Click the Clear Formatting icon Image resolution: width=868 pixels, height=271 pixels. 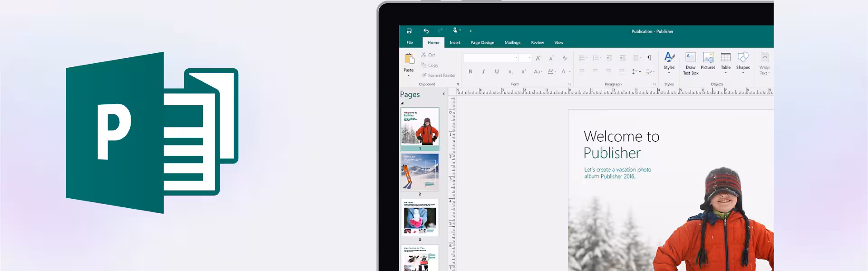565,58
